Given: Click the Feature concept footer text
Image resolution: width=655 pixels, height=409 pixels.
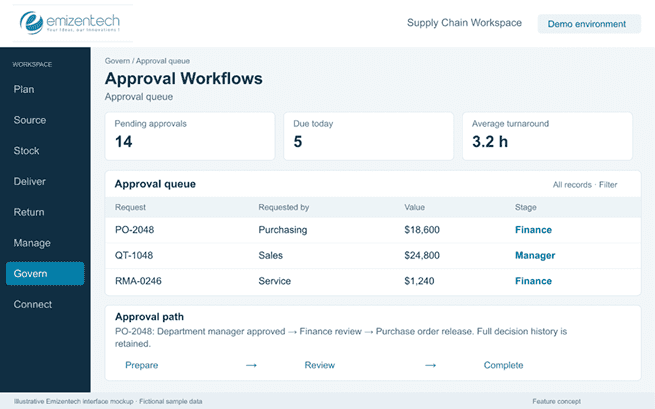Looking at the screenshot, I should tap(556, 401).
